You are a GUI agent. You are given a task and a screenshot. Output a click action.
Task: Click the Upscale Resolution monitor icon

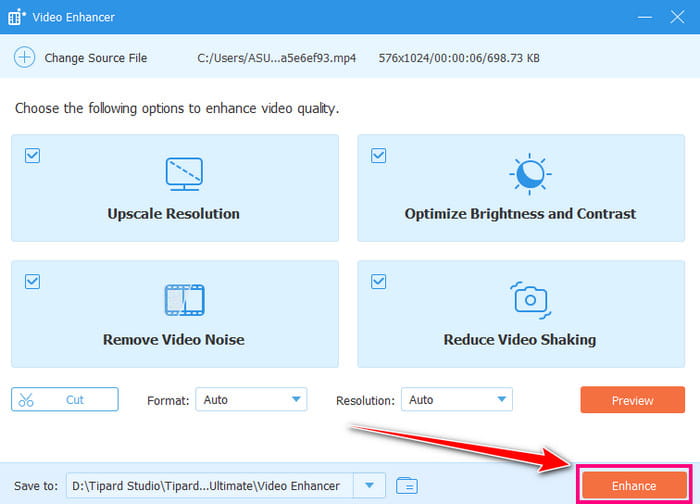pyautogui.click(x=184, y=174)
